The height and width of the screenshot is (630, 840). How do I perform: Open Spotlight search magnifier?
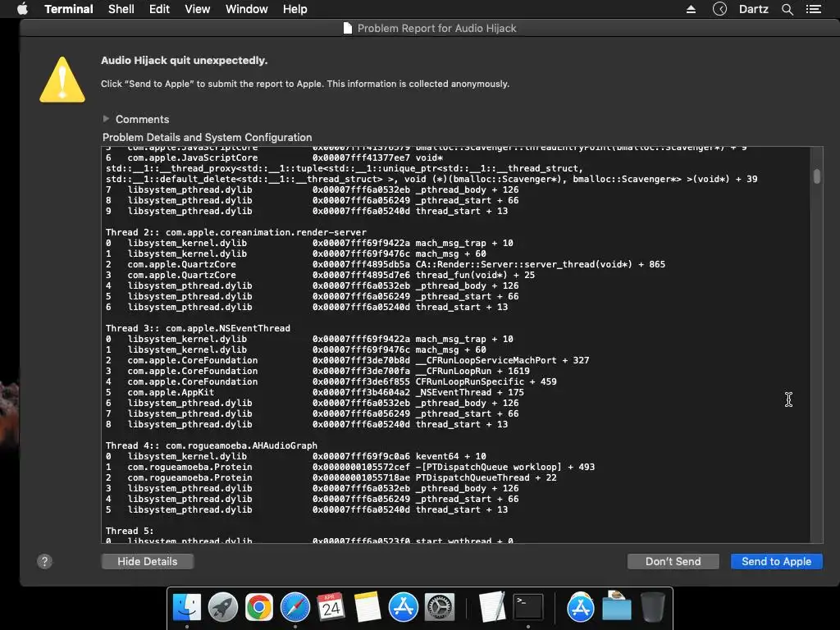click(x=787, y=9)
